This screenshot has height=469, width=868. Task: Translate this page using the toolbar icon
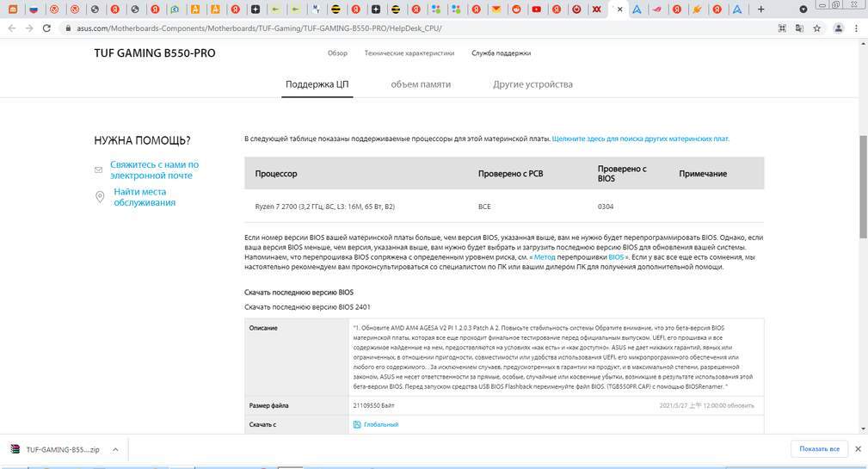[799, 28]
